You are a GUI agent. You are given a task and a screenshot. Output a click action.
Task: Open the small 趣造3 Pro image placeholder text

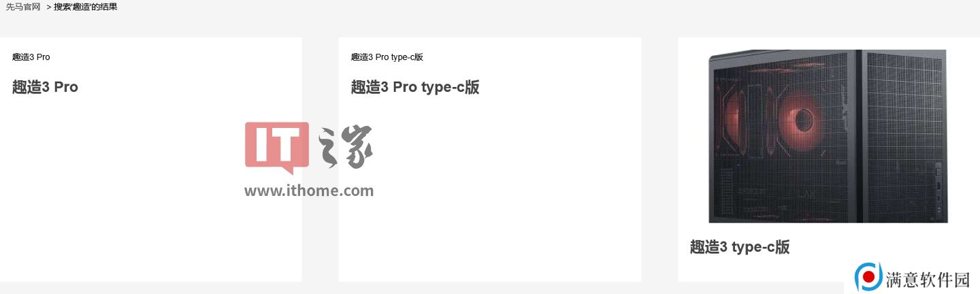pyautogui.click(x=31, y=57)
